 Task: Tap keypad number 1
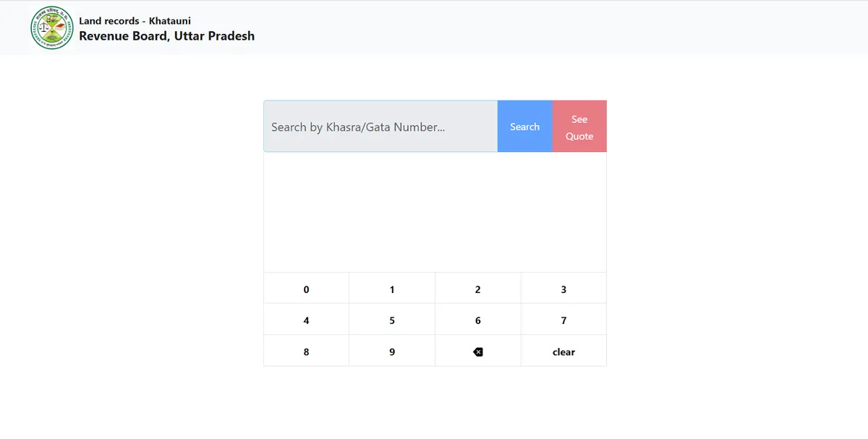[392, 289]
